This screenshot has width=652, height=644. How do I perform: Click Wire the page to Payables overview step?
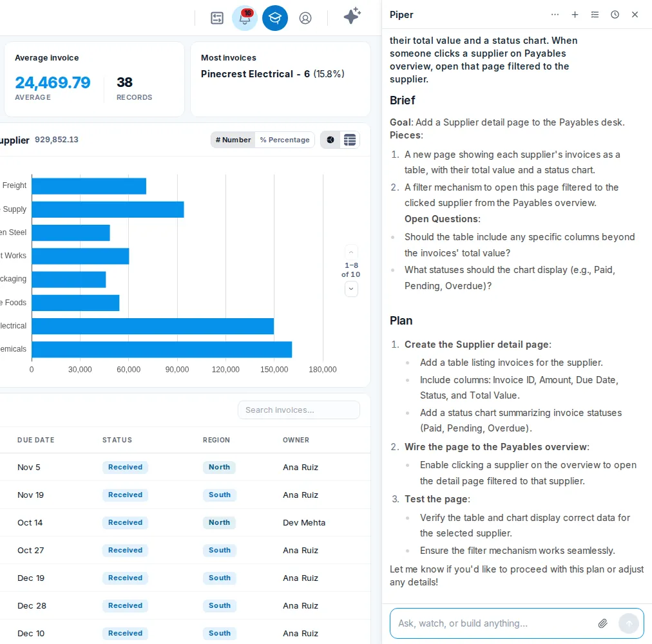pos(497,446)
